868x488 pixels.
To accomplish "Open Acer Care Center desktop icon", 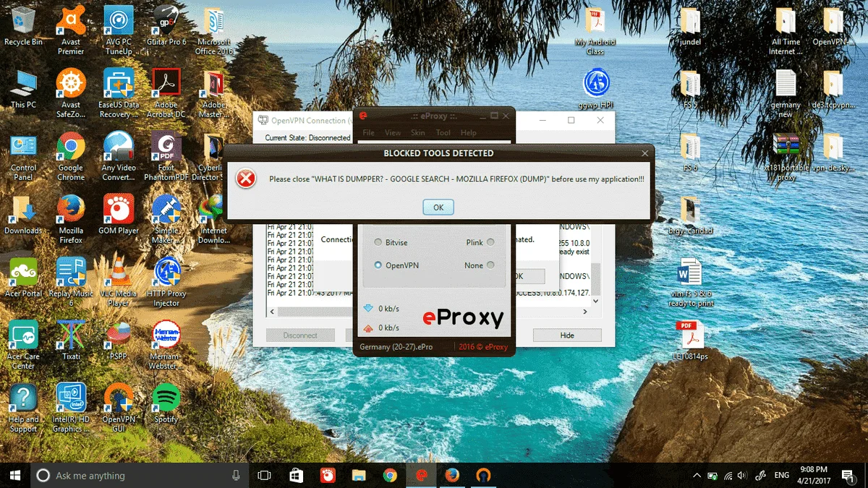I will [x=23, y=345].
